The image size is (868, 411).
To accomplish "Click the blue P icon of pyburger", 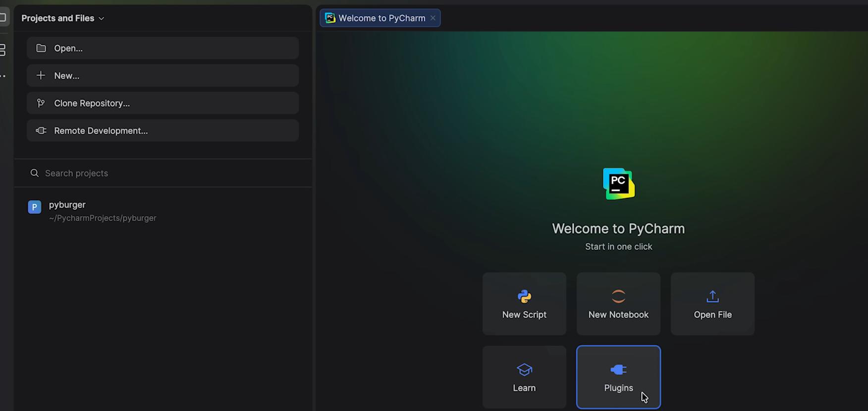I will 35,207.
